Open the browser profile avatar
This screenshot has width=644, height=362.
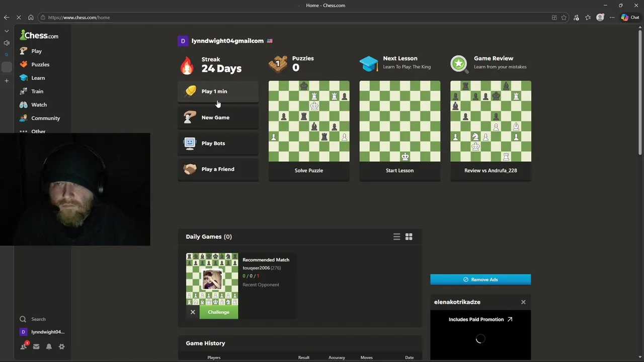pos(600,18)
